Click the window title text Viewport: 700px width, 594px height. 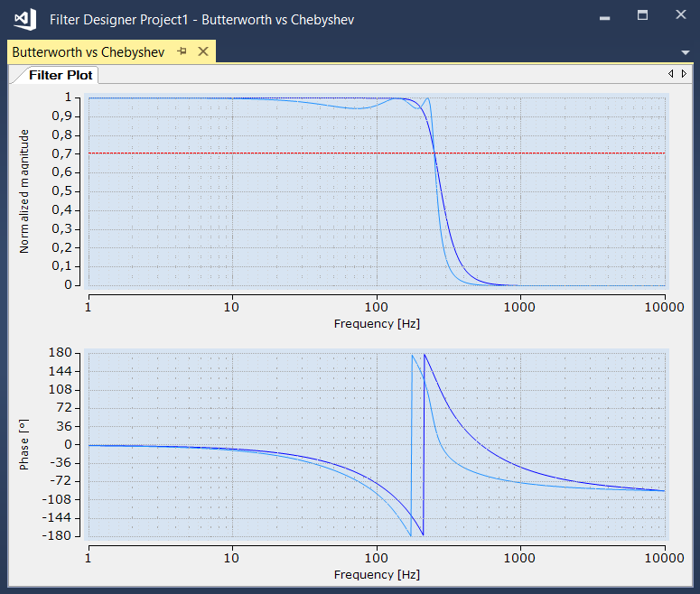tap(201, 20)
